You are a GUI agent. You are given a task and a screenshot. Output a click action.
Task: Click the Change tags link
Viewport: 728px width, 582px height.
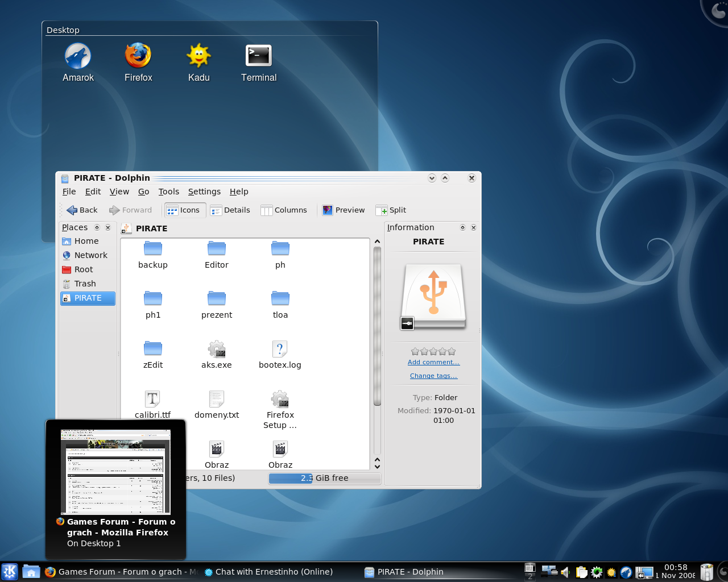pos(433,376)
